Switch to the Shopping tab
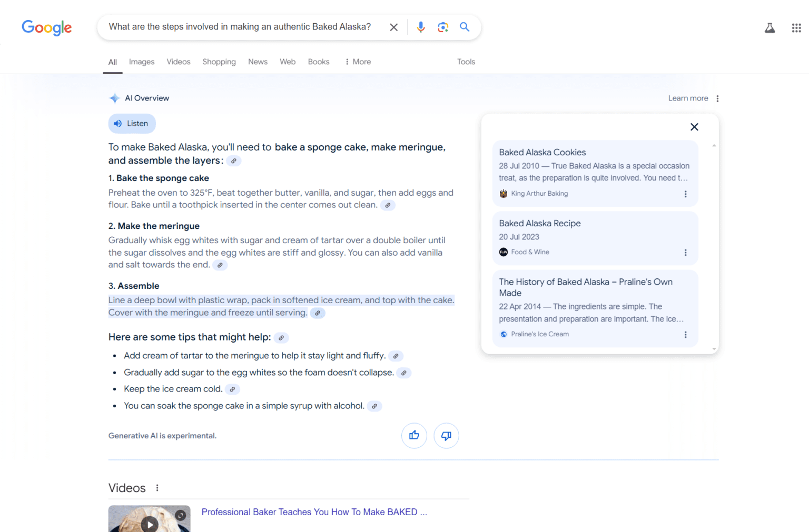This screenshot has height=532, width=809. click(219, 62)
